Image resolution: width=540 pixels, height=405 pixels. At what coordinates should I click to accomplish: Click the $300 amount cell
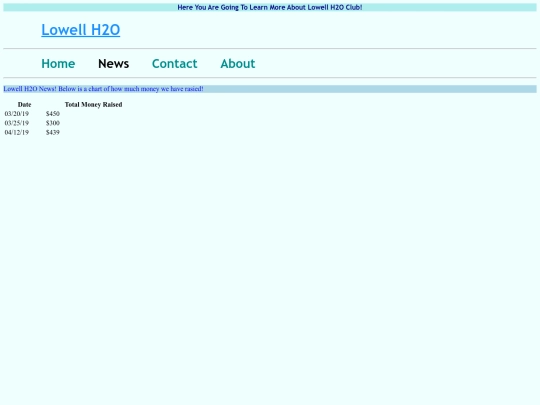(53, 123)
